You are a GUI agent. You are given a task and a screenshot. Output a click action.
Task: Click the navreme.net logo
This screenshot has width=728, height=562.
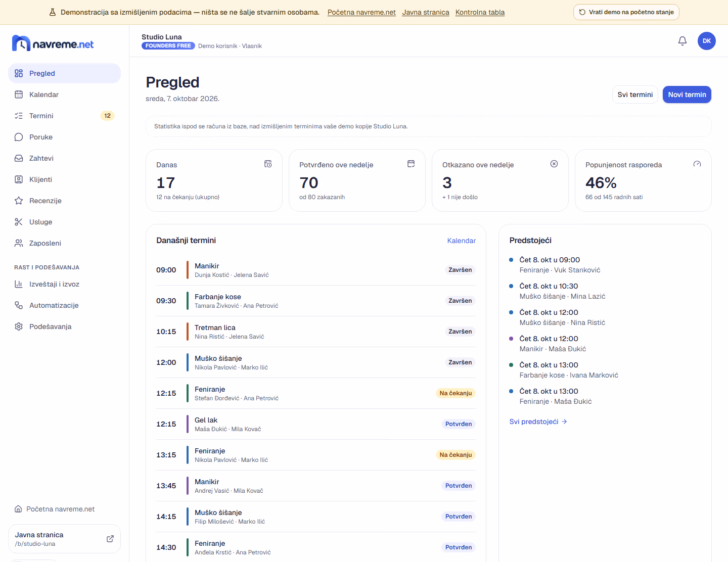tap(53, 43)
